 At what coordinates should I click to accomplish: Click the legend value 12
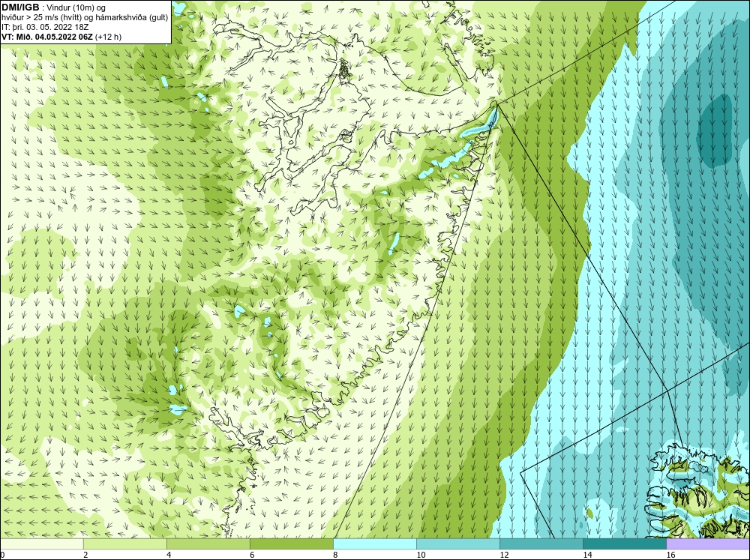coord(503,555)
